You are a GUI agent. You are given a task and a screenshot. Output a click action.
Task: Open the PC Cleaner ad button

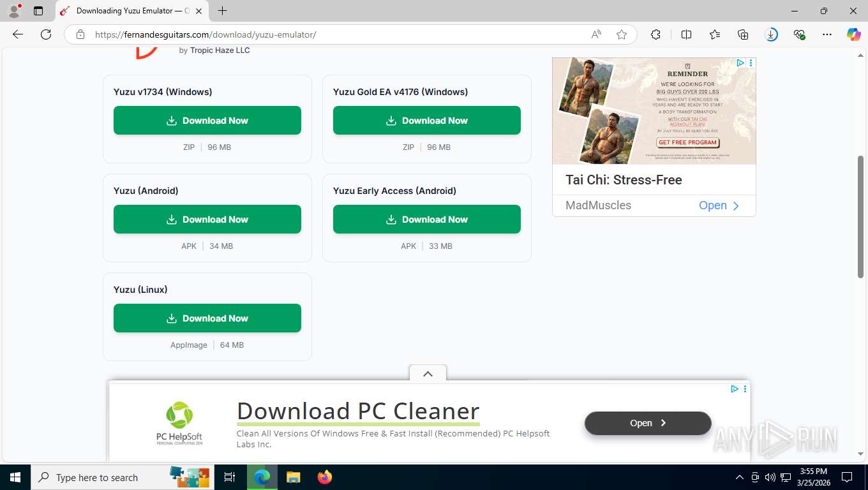pyautogui.click(x=648, y=423)
